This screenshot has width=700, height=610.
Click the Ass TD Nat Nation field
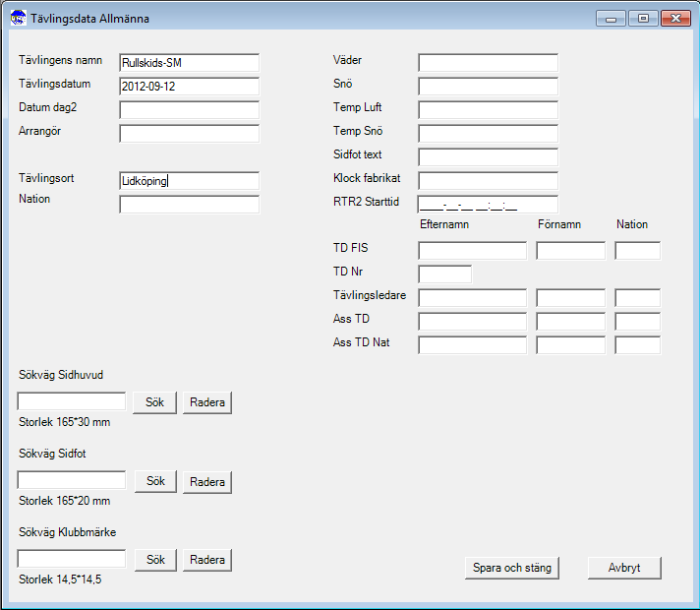pyautogui.click(x=637, y=345)
